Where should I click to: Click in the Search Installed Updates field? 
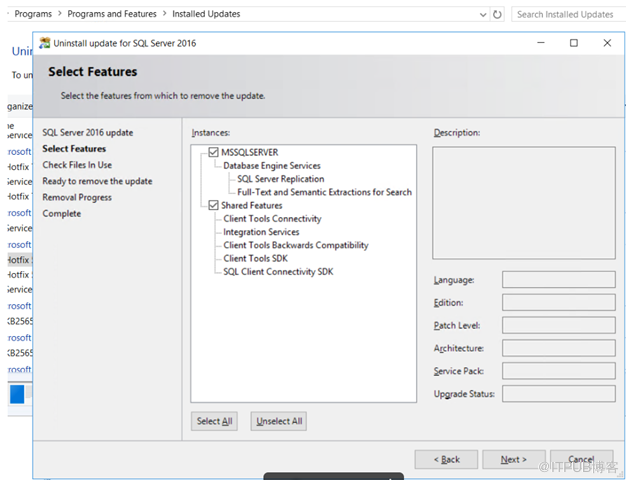point(569,14)
